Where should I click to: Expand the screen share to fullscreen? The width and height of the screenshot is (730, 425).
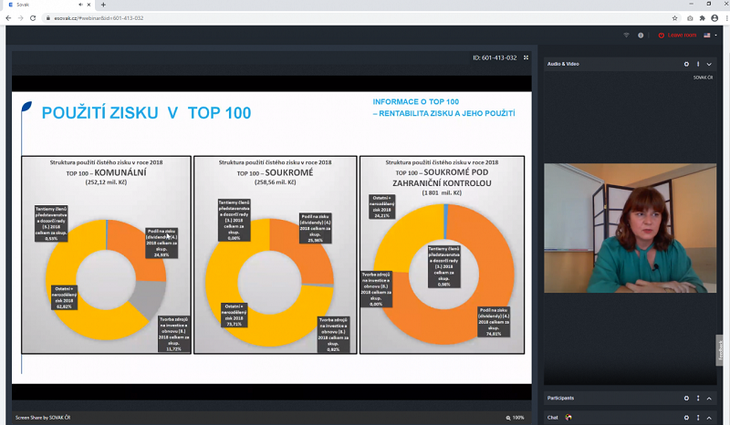pos(526,58)
